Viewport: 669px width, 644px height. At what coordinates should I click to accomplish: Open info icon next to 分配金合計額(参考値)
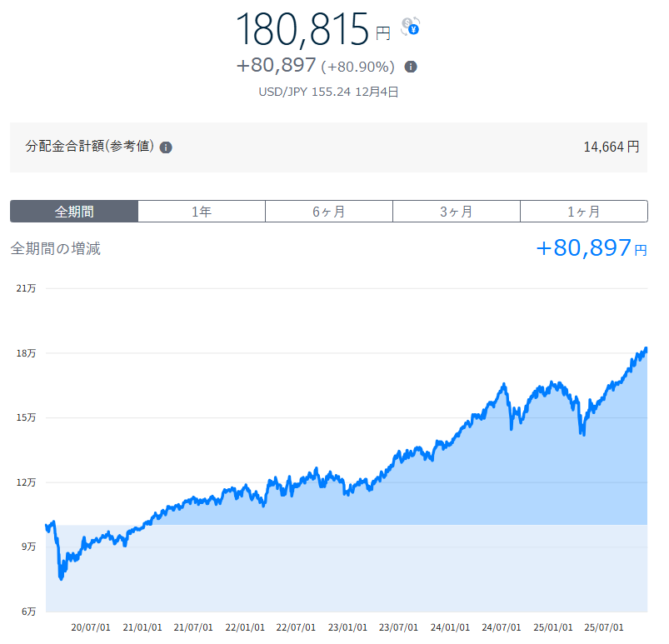tap(166, 147)
